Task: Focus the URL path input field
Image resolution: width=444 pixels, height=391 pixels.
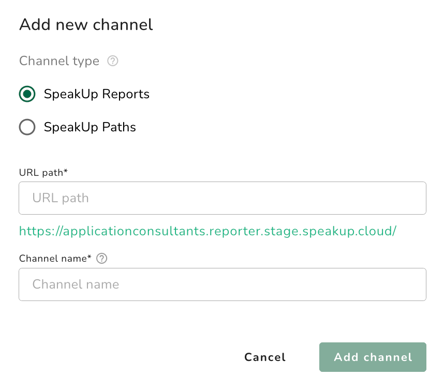Action: [x=222, y=198]
